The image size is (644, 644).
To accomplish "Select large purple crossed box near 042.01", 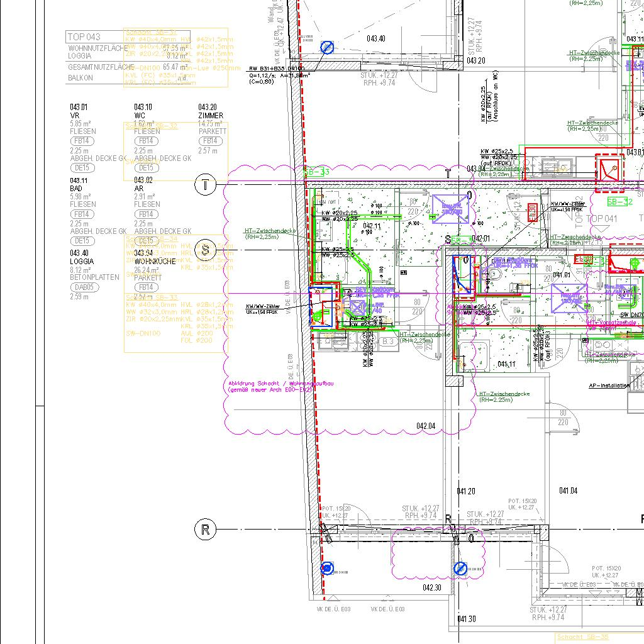I will click(450, 209).
